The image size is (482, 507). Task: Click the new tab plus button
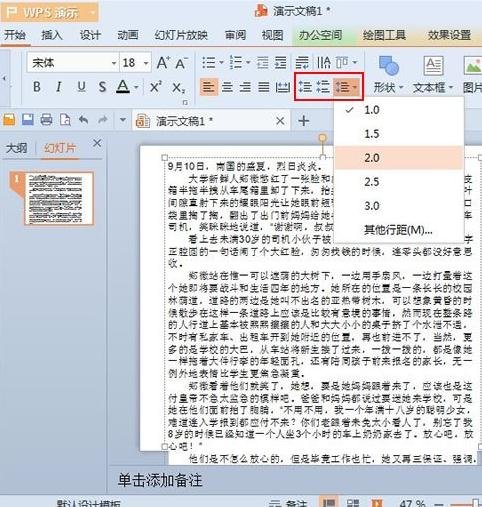point(303,121)
